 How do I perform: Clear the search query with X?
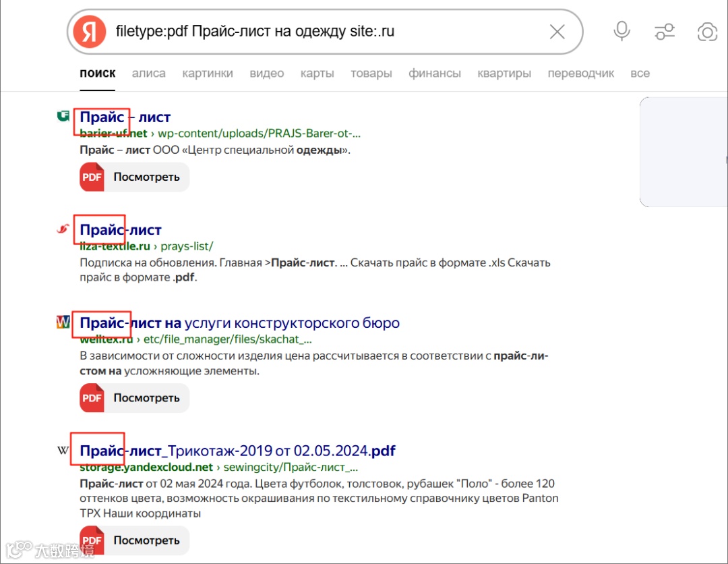click(x=557, y=32)
